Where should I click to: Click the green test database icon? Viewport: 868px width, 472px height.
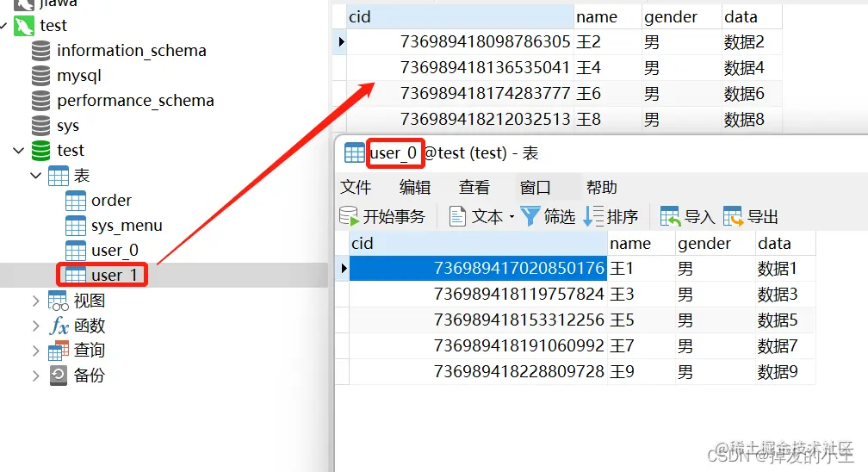(41, 150)
